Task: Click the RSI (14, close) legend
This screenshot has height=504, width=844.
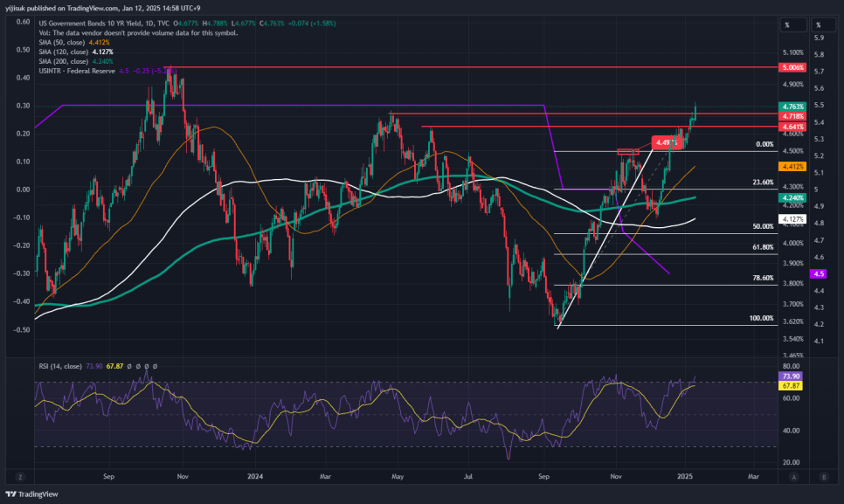Action: [x=60, y=366]
